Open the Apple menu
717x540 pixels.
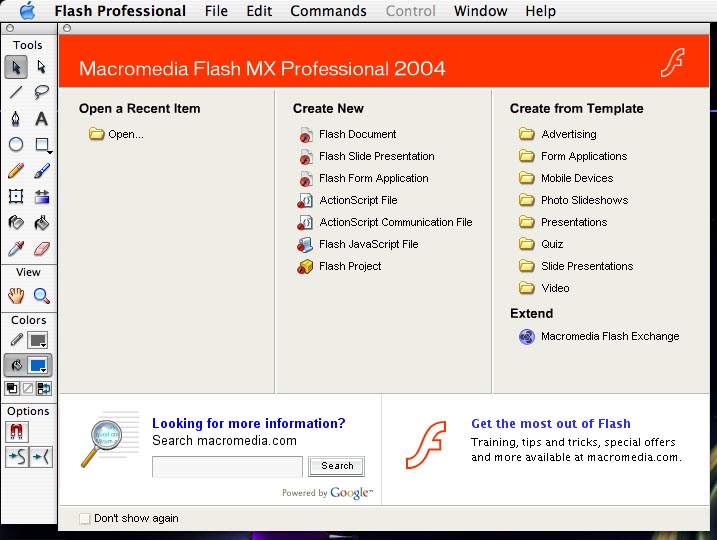(28, 11)
